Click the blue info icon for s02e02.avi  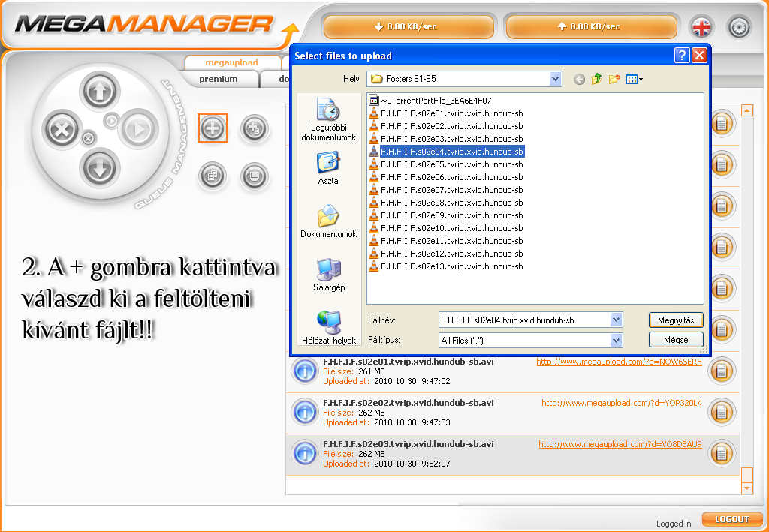click(x=305, y=412)
